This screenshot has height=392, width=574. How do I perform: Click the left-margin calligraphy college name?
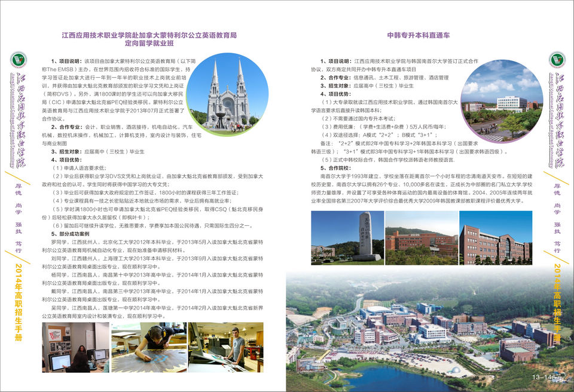[21, 121]
